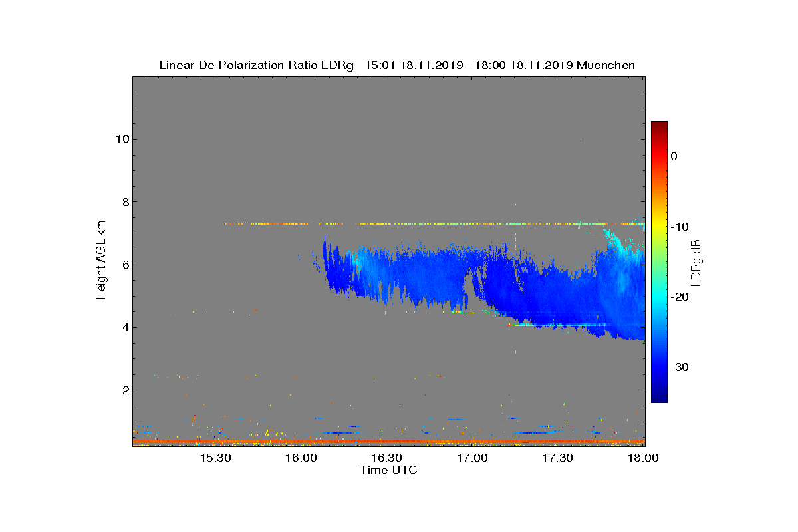Viewport: 798px width, 532px height.
Task: Click the 15:30 time tick label
Action: (215, 458)
